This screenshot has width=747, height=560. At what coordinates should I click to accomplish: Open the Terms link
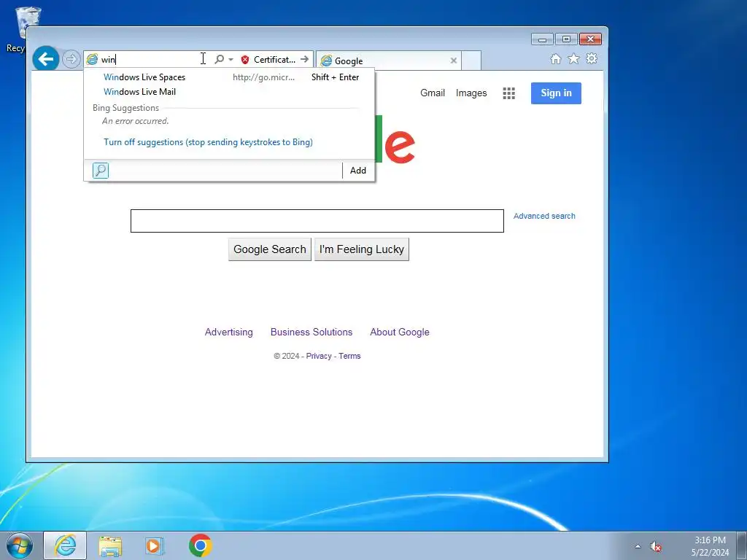coord(349,356)
